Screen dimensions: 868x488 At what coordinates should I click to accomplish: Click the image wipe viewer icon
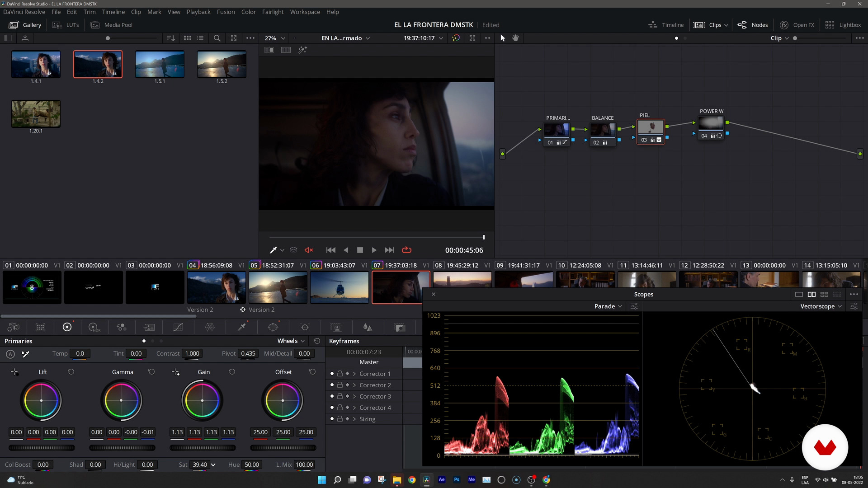tap(269, 50)
